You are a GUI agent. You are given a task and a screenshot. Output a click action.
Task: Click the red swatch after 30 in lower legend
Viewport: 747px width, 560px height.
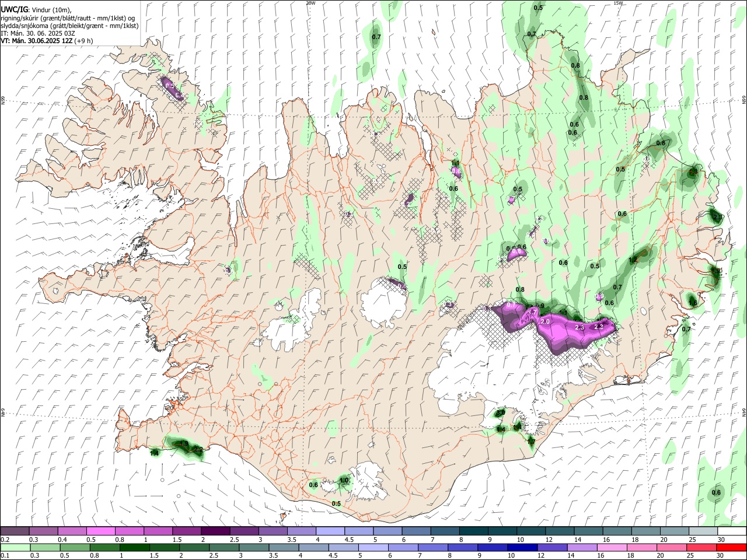pyautogui.click(x=731, y=547)
